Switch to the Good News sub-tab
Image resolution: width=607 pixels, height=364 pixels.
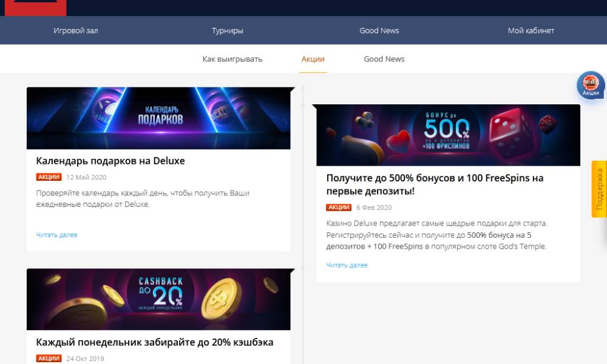pyautogui.click(x=384, y=59)
